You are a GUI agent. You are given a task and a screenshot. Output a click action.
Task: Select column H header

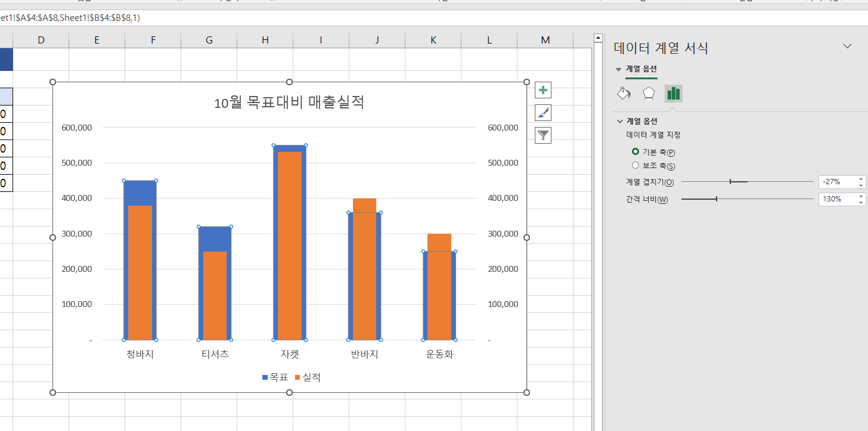(265, 40)
